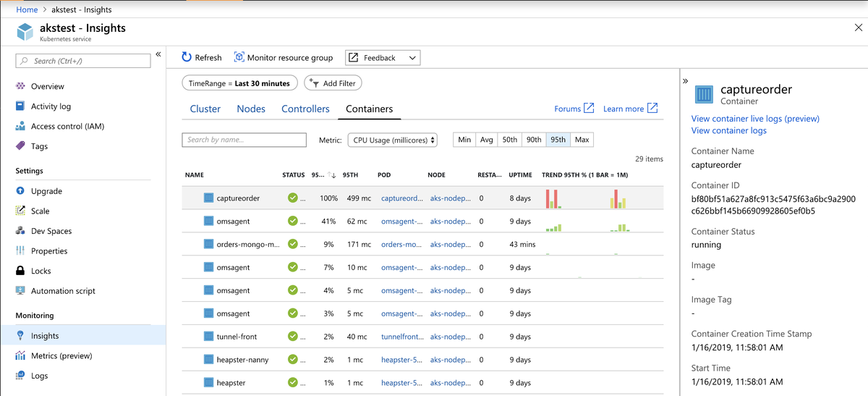This screenshot has width=868, height=396.
Task: Click the sidebar Search (Ctrl+/) field
Action: [x=83, y=61]
